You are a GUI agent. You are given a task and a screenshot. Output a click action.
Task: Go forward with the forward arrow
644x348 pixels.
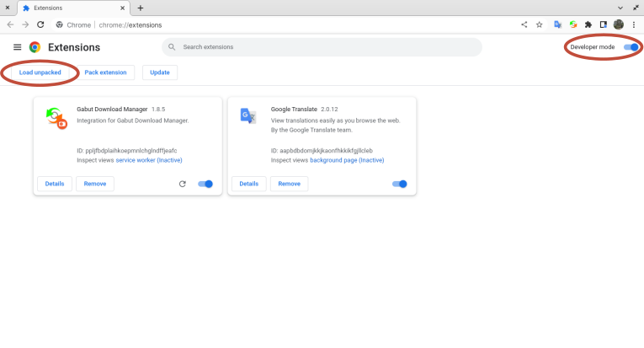[x=25, y=24]
